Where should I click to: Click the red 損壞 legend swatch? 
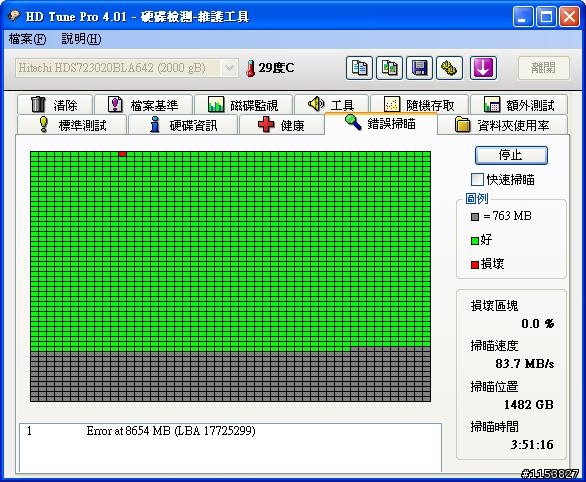475,265
